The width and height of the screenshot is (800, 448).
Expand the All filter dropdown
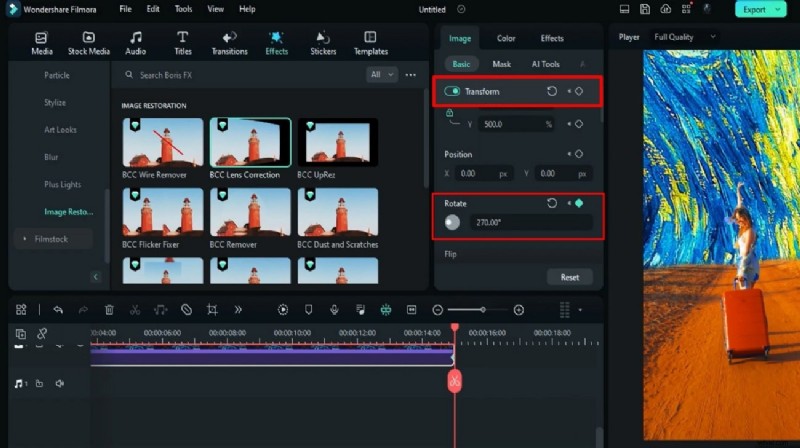coord(382,75)
